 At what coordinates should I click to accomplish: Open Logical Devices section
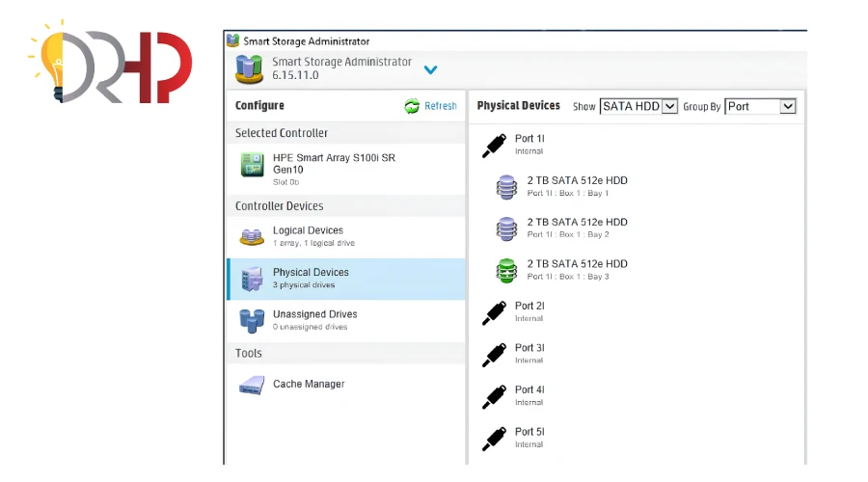(x=346, y=237)
